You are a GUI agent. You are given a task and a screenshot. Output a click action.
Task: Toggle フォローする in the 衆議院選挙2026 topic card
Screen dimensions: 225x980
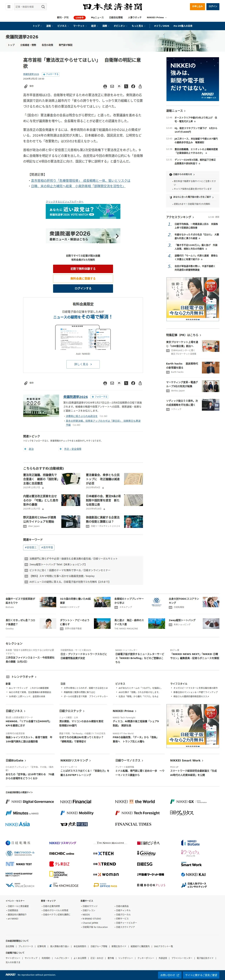click(x=99, y=396)
